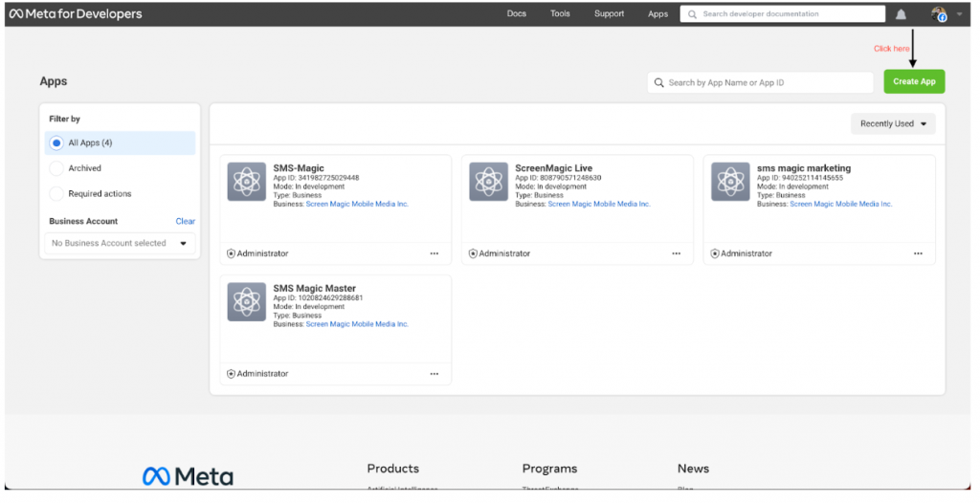Click Administrator shield icon on ScreenMagic Live
The height and width of the screenshot is (503, 980).
coord(473,253)
